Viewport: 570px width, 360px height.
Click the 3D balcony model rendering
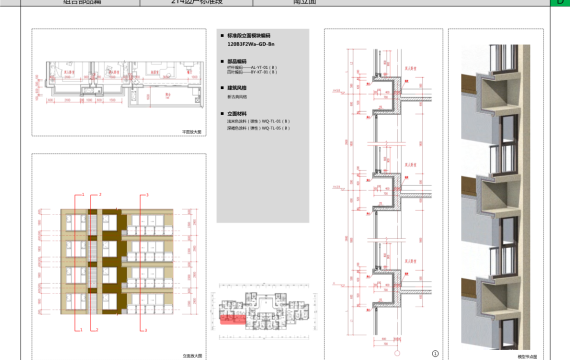(495, 196)
